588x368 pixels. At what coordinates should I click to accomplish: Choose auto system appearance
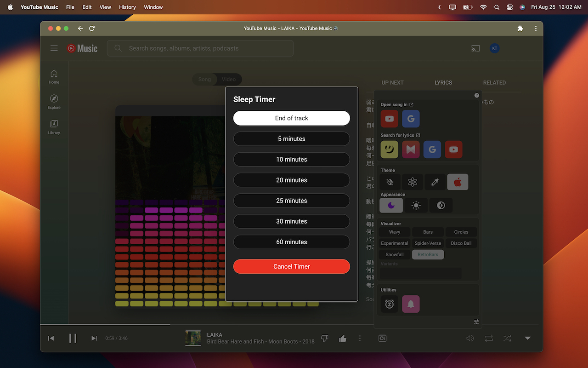click(441, 206)
